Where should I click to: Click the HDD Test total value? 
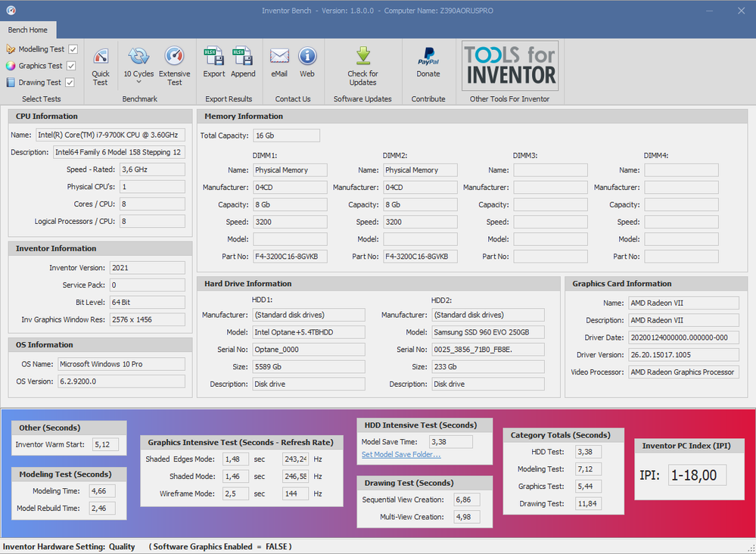coord(588,453)
